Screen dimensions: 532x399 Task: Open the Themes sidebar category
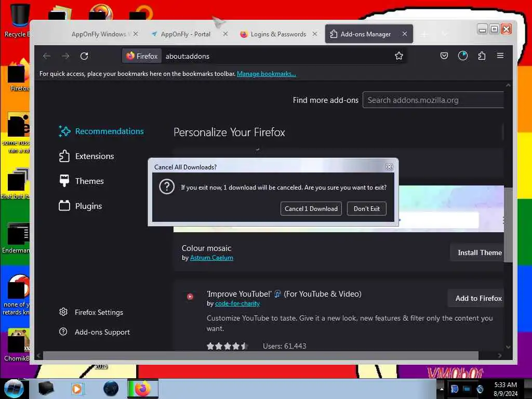(82, 181)
